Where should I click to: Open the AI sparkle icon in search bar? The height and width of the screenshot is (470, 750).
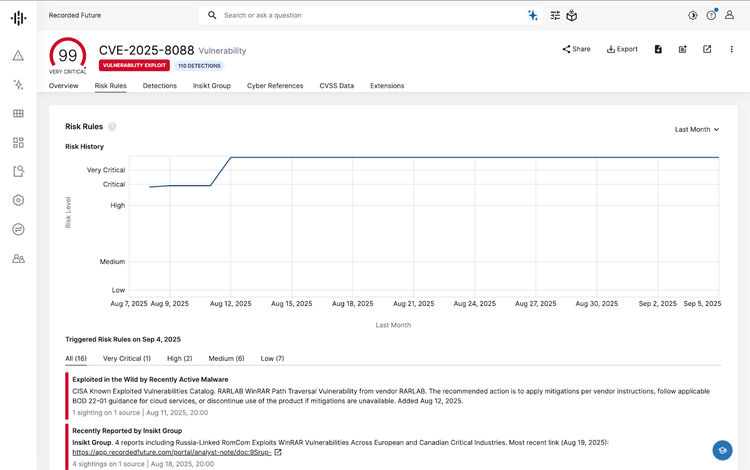click(533, 16)
